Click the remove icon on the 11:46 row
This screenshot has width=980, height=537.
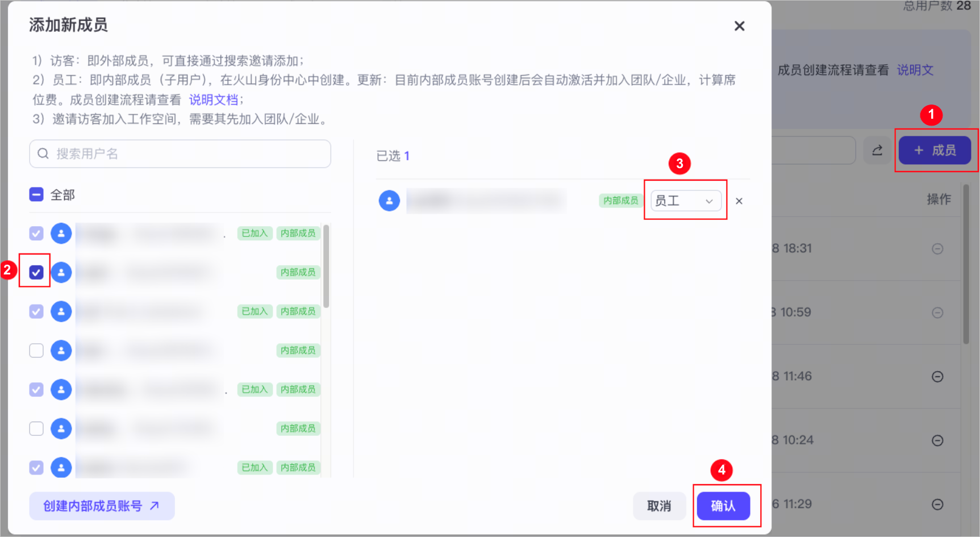pos(937,377)
